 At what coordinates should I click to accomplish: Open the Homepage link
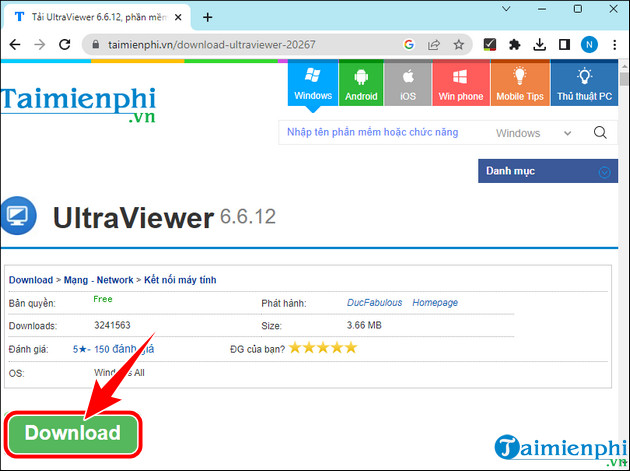click(x=435, y=303)
